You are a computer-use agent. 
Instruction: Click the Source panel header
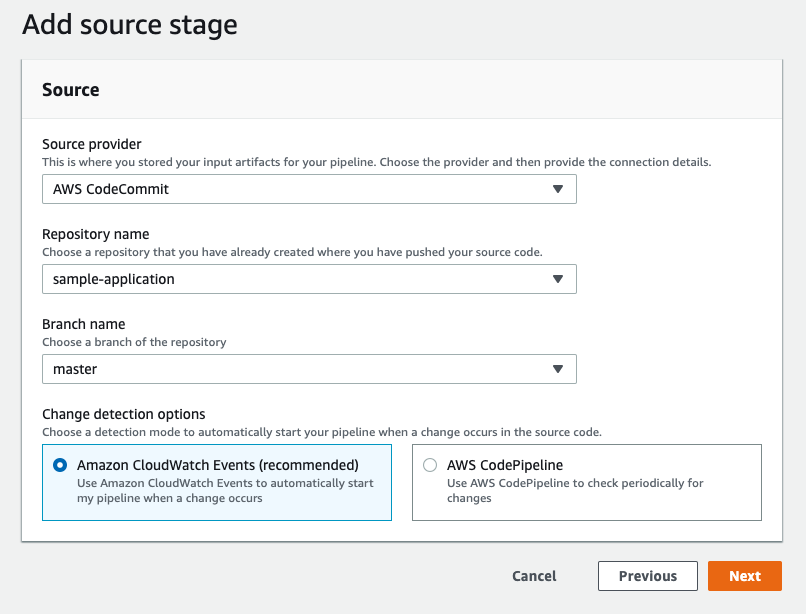[71, 90]
